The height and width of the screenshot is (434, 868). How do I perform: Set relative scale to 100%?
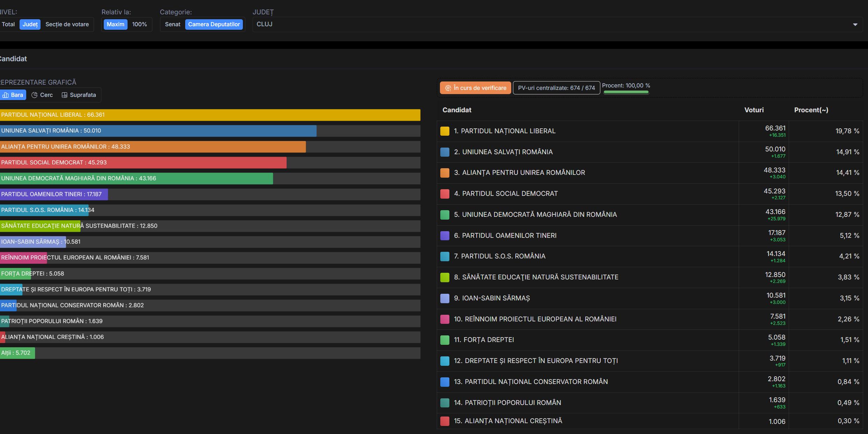(139, 24)
